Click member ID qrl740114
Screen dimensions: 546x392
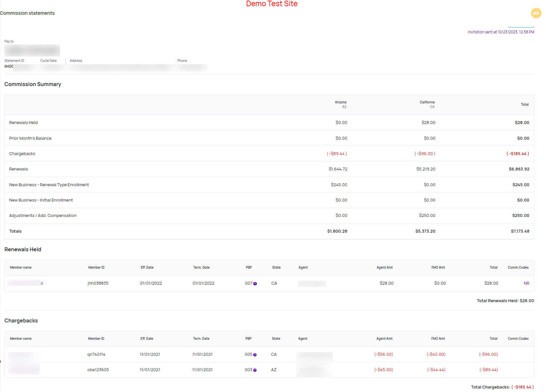96,354
